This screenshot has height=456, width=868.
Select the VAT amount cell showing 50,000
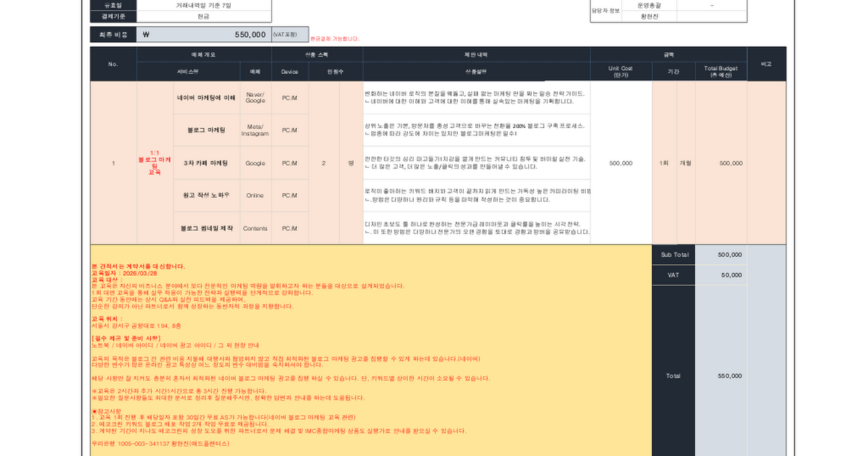point(733,275)
